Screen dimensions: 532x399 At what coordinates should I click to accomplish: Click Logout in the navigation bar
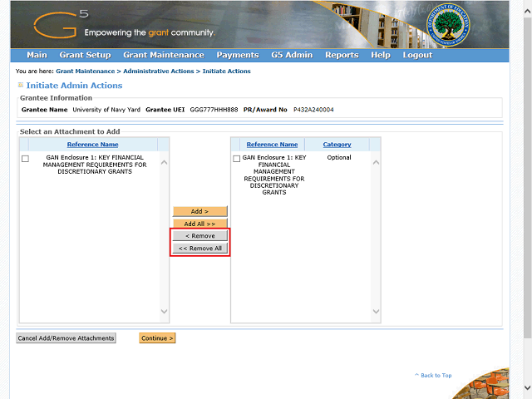(x=417, y=55)
